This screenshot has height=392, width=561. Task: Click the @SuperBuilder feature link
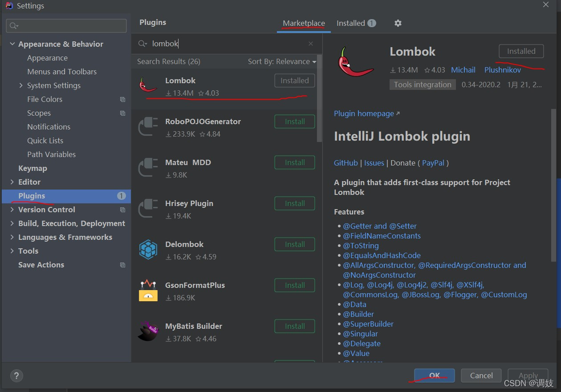(x=368, y=324)
